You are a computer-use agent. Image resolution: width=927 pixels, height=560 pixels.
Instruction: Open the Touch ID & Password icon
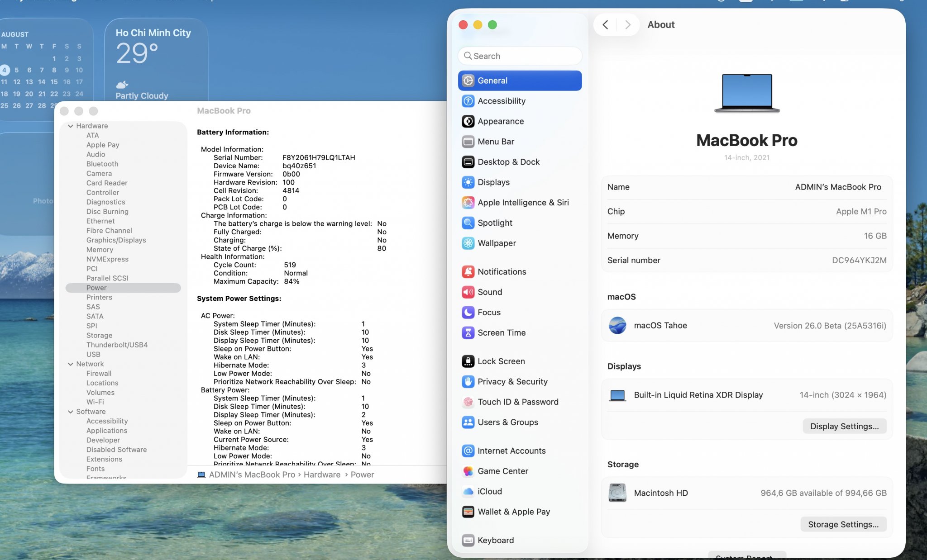click(x=468, y=402)
